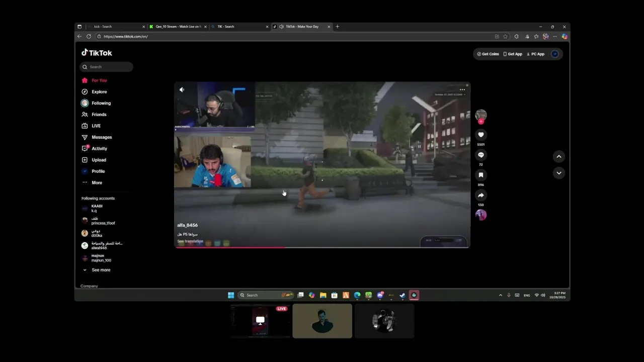The width and height of the screenshot is (644, 362).
Task: Click the address bar URL
Action: pyautogui.click(x=126, y=37)
